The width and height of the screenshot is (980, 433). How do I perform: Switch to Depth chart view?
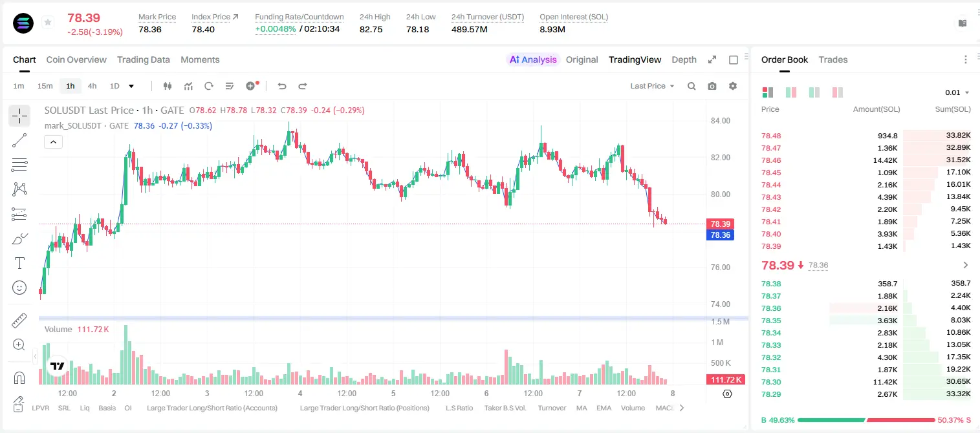point(684,59)
